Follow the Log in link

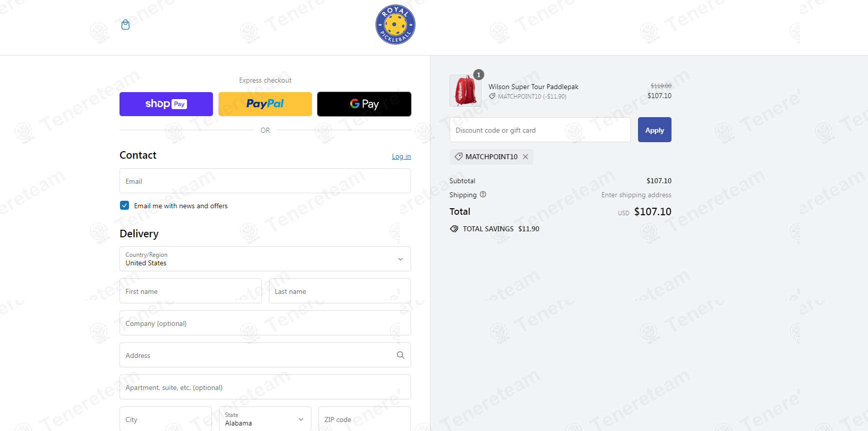pos(401,156)
